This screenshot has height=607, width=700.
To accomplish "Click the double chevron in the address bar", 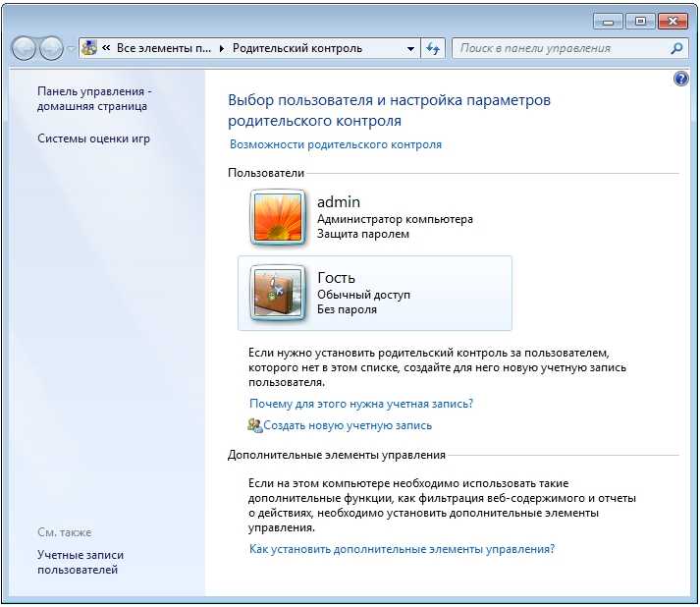I will coord(106,48).
